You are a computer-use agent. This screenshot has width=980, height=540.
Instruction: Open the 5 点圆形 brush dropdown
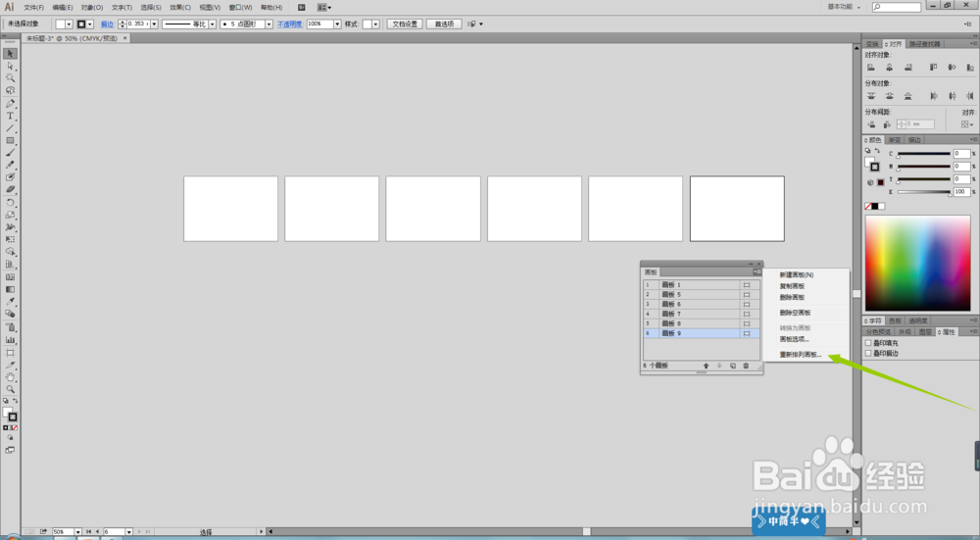coord(269,25)
